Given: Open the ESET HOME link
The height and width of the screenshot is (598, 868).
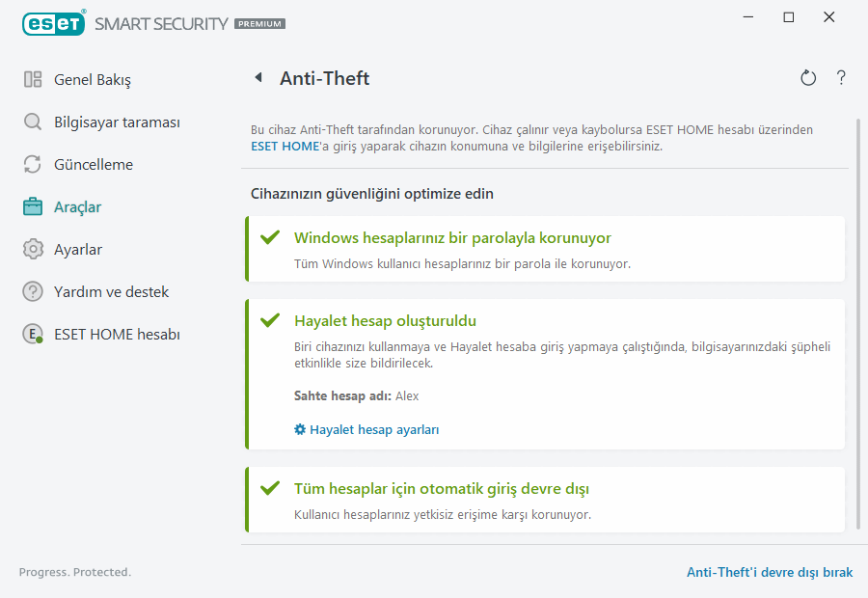Looking at the screenshot, I should pyautogui.click(x=283, y=146).
